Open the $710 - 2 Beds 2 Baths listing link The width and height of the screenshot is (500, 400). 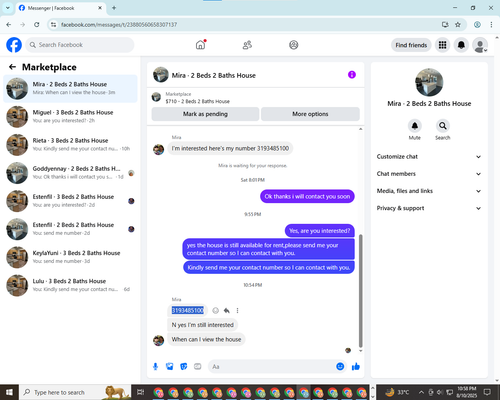[198, 101]
